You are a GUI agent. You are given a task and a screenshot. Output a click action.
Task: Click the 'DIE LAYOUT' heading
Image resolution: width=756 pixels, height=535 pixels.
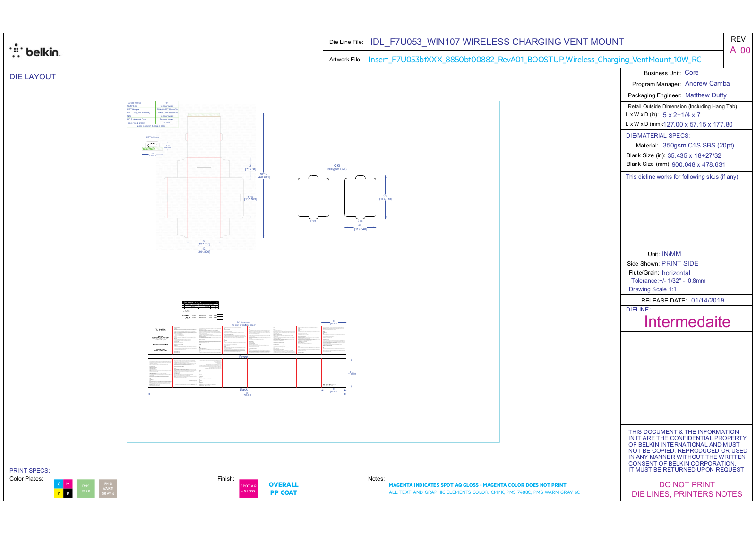coord(33,77)
